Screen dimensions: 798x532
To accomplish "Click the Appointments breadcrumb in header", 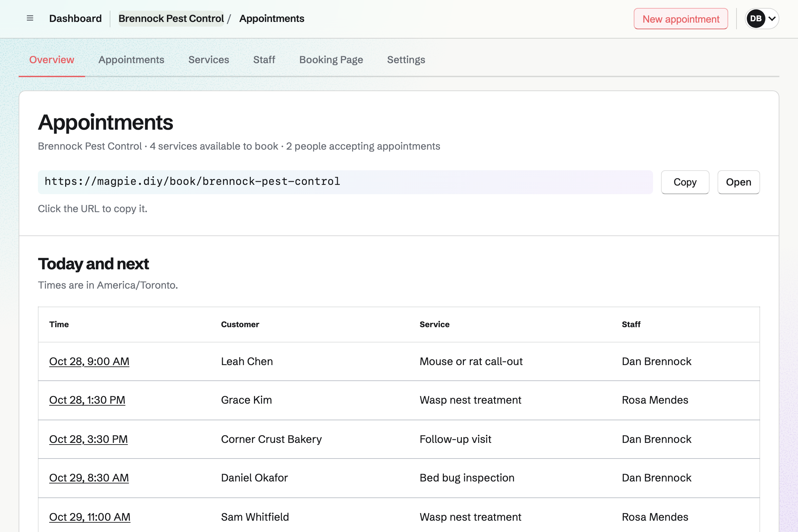I will coord(272,19).
